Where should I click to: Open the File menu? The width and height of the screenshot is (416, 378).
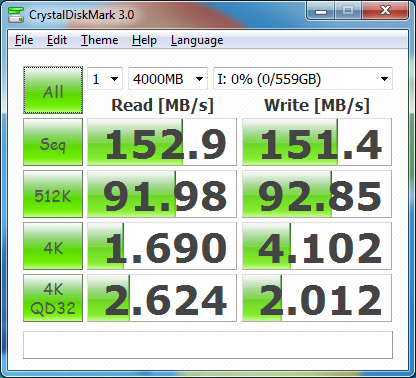24,40
